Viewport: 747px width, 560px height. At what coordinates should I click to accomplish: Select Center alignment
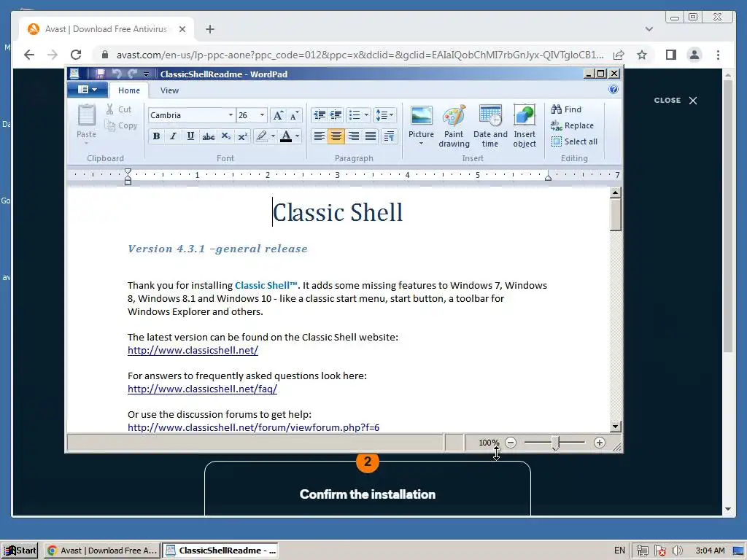click(336, 136)
